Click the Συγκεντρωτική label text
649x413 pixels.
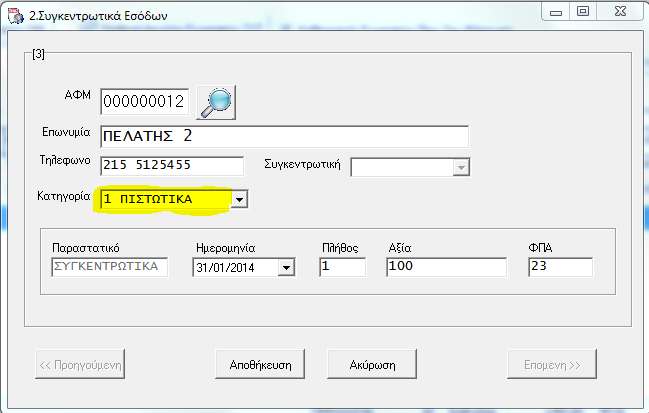[302, 164]
